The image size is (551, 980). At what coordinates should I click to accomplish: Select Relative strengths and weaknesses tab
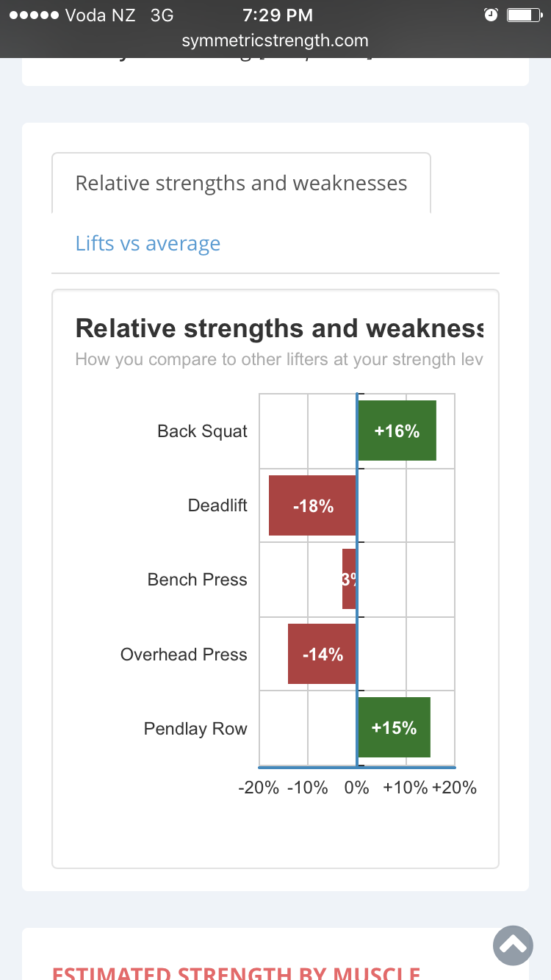(x=241, y=183)
